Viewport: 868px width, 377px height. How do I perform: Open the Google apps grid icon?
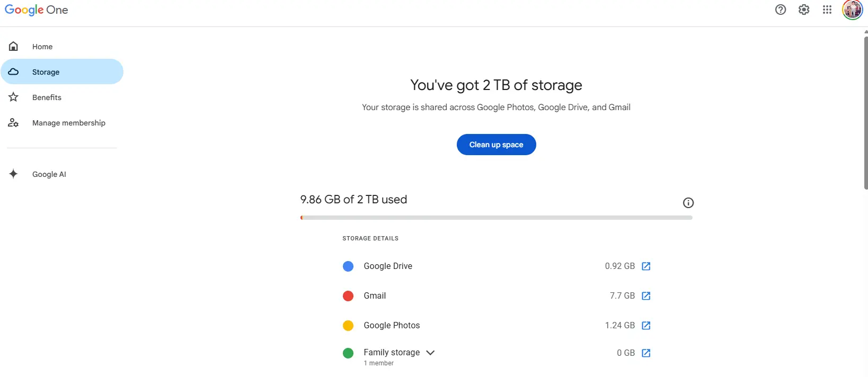point(827,10)
